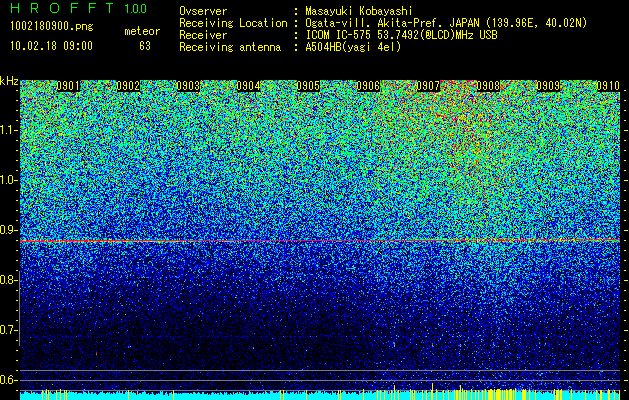Click the kHz axis unit label
Image resolution: width=629 pixels, height=400 pixels.
point(9,81)
